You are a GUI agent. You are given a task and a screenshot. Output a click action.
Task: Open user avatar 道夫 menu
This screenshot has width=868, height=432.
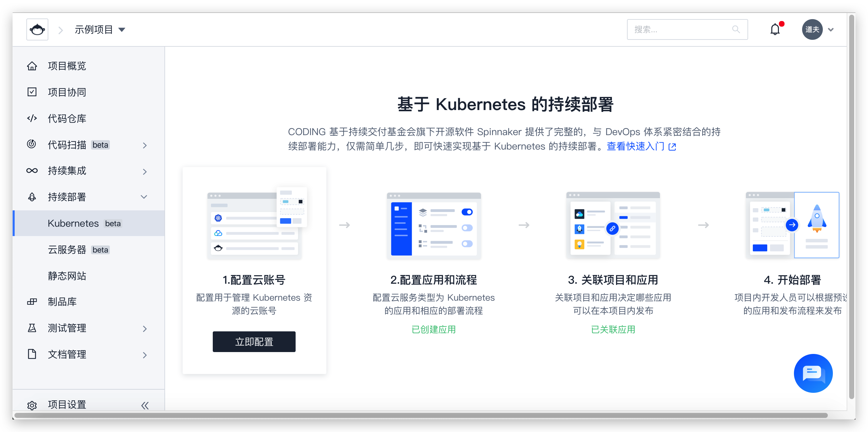click(x=812, y=30)
